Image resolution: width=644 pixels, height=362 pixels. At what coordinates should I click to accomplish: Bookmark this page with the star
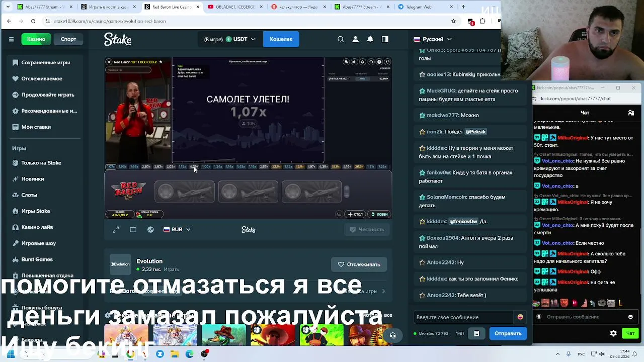pos(453,21)
